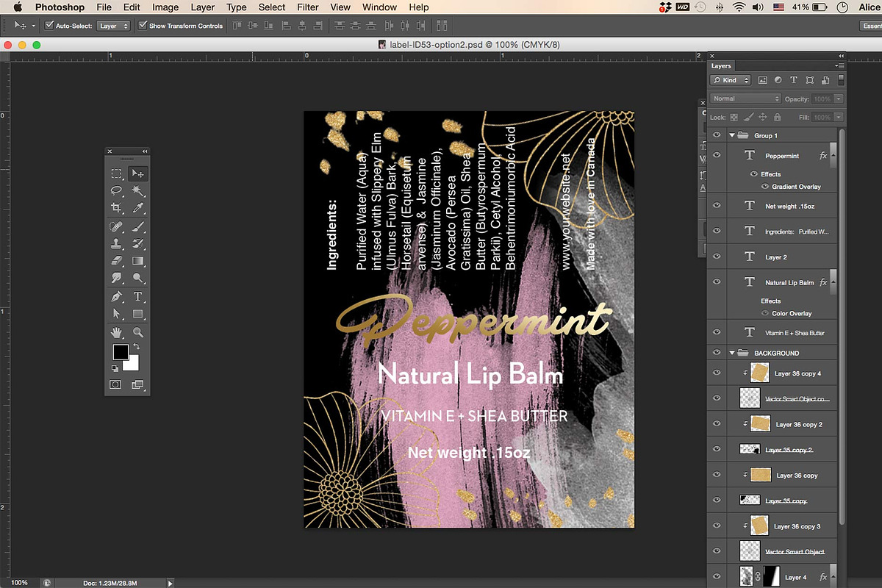Select the History Brush tool

point(137,243)
